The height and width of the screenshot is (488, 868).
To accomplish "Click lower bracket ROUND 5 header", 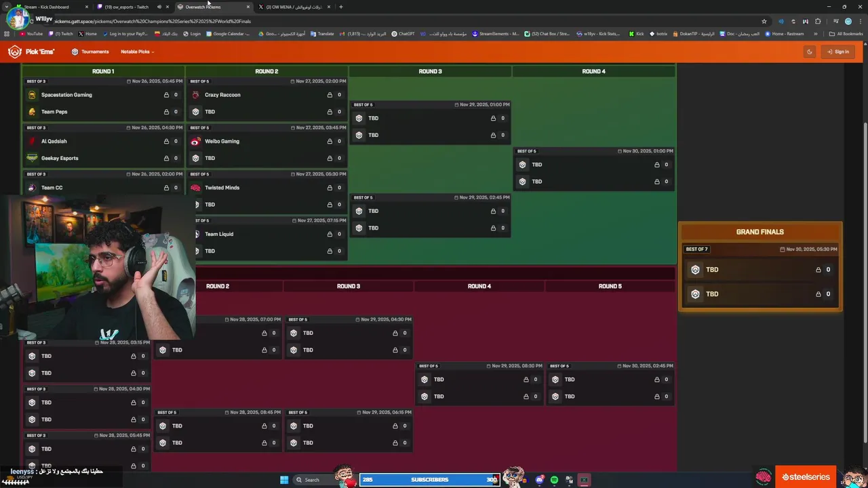I will [x=610, y=286].
